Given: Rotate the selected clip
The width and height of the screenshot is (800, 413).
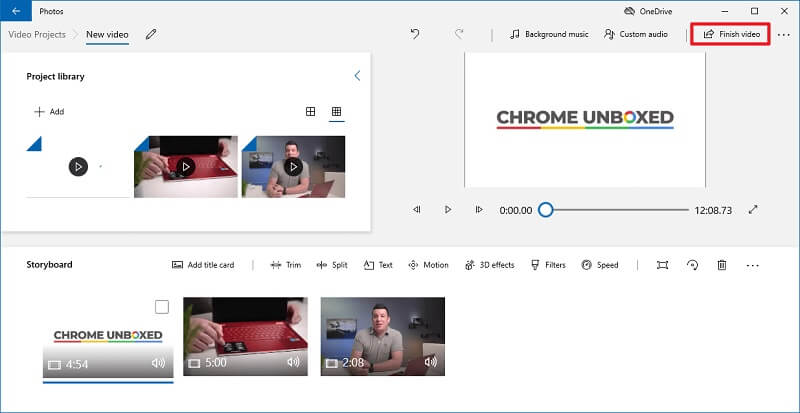Looking at the screenshot, I should pyautogui.click(x=692, y=265).
